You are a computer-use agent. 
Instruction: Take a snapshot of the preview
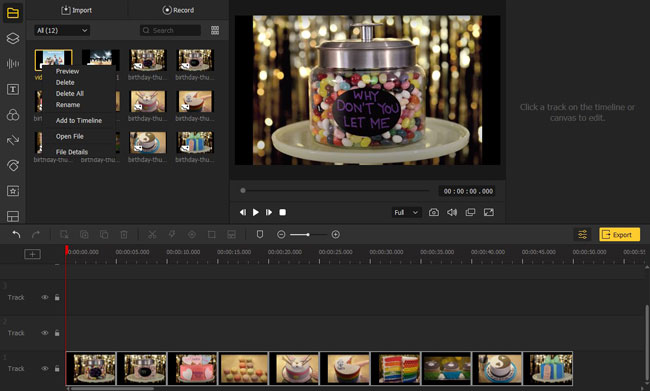tap(434, 212)
